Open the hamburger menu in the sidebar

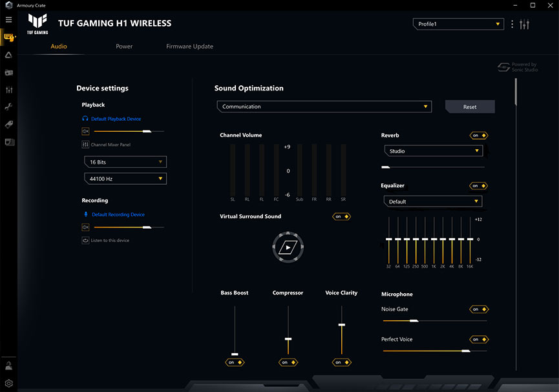coord(8,19)
